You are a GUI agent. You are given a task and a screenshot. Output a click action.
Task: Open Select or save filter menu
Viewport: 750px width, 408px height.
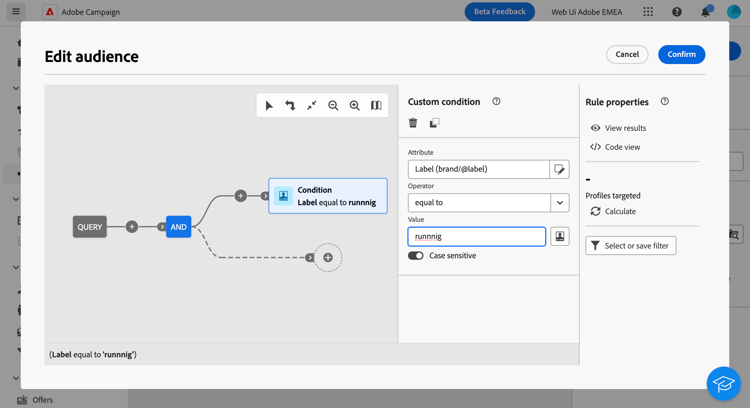tap(631, 245)
